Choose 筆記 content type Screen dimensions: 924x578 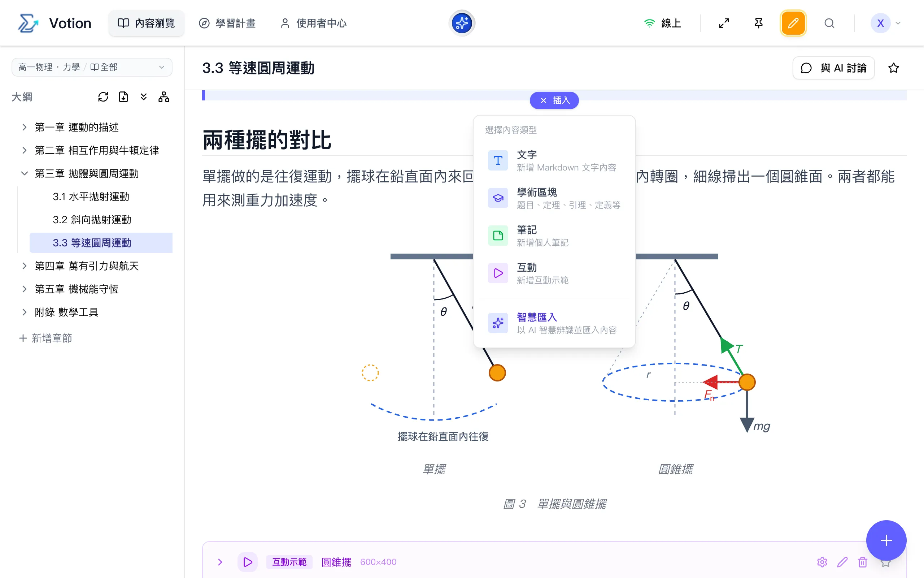(554, 236)
